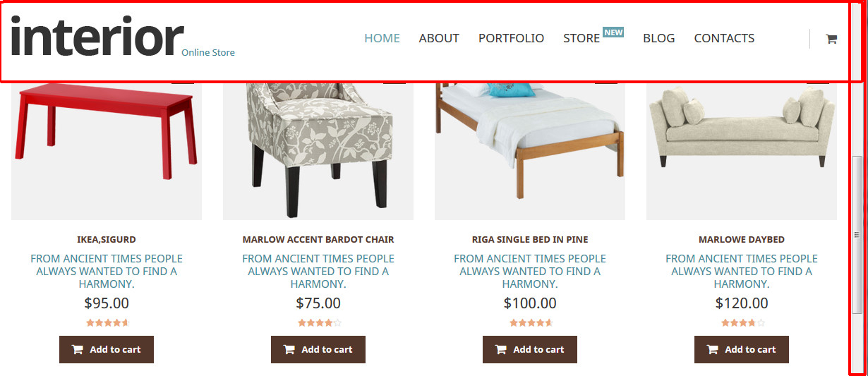868x376 pixels.
Task: Add Riga Single Bed in Pine to cart
Action: tap(530, 349)
